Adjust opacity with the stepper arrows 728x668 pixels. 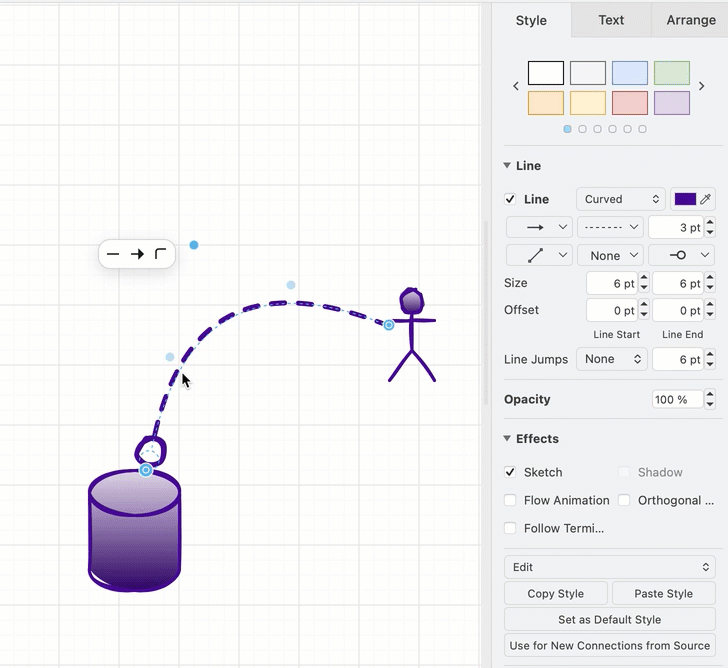coord(710,399)
